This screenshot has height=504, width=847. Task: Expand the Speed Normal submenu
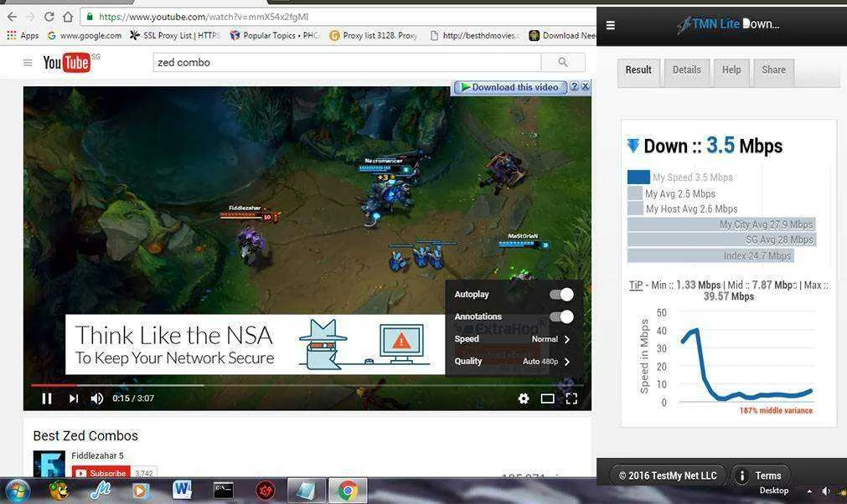tap(514, 339)
